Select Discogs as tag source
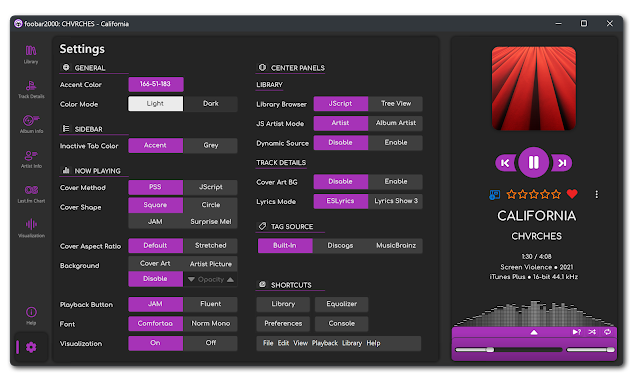The width and height of the screenshot is (639, 392). 340,246
